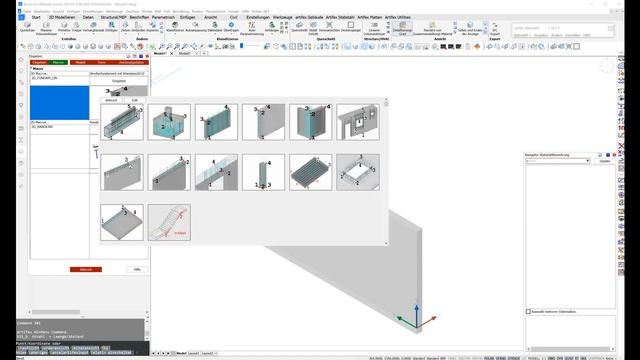Click Abbruch in the macro thumbnail popup

[x=111, y=100]
